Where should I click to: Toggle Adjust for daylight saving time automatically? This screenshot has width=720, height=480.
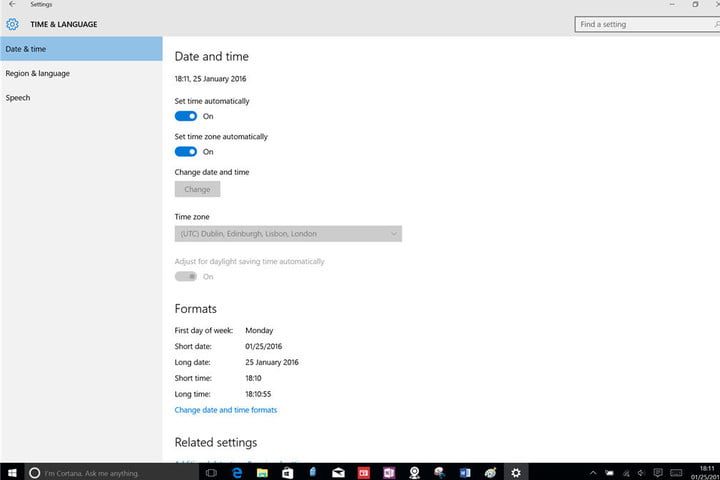coord(186,277)
